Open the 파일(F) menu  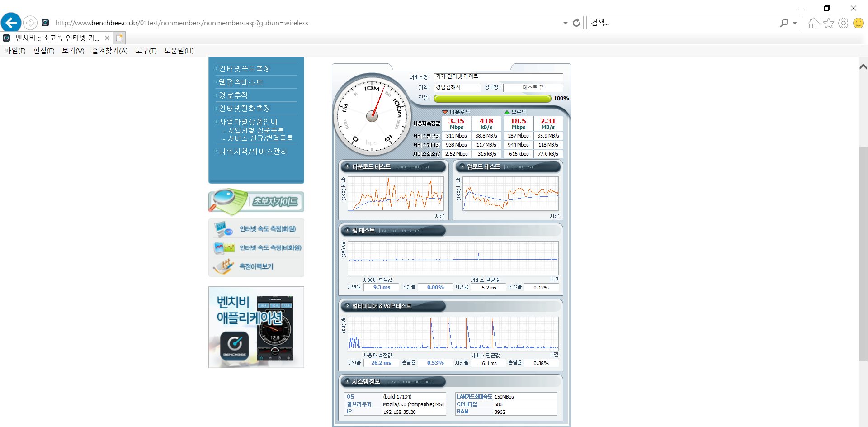pyautogui.click(x=15, y=51)
